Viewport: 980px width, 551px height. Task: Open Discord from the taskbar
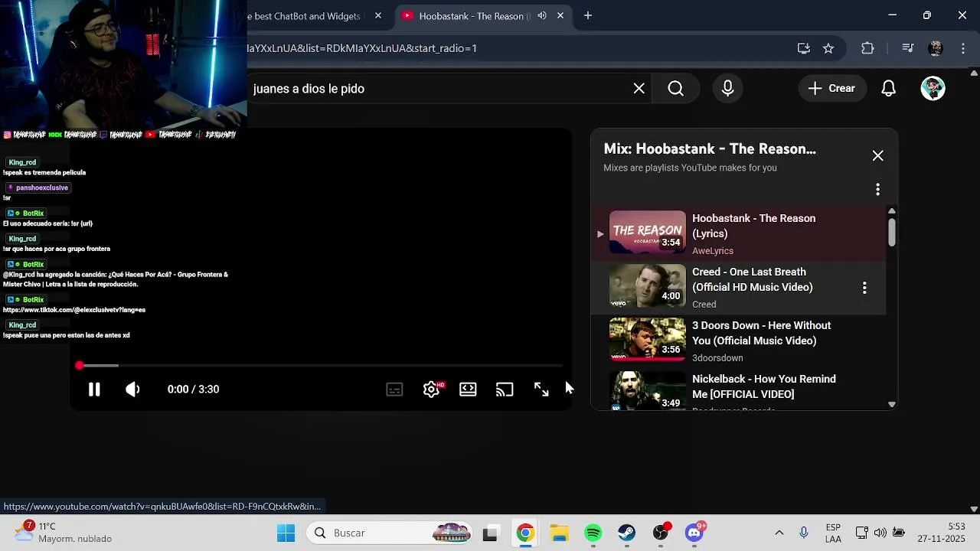[x=694, y=533]
